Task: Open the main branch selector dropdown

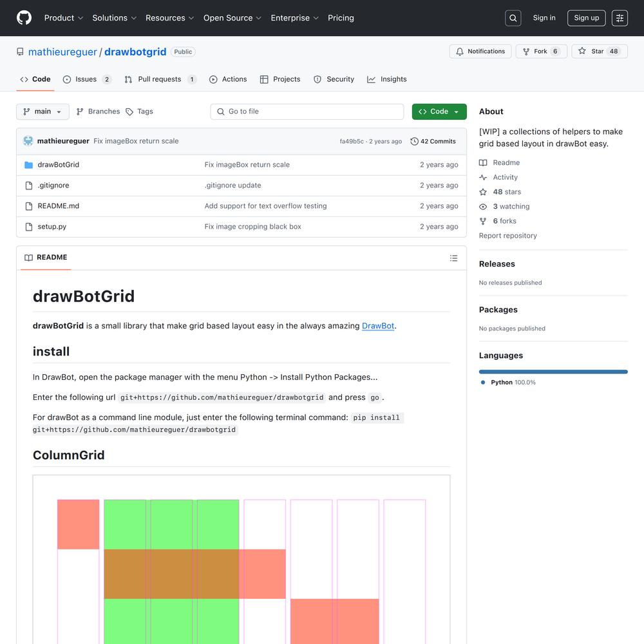Action: coord(43,111)
